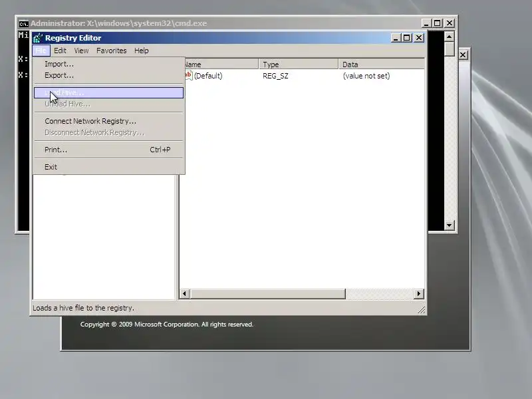Click the Registry Editor resize grip
Viewport: 532px width, 399px height.
tap(421, 309)
